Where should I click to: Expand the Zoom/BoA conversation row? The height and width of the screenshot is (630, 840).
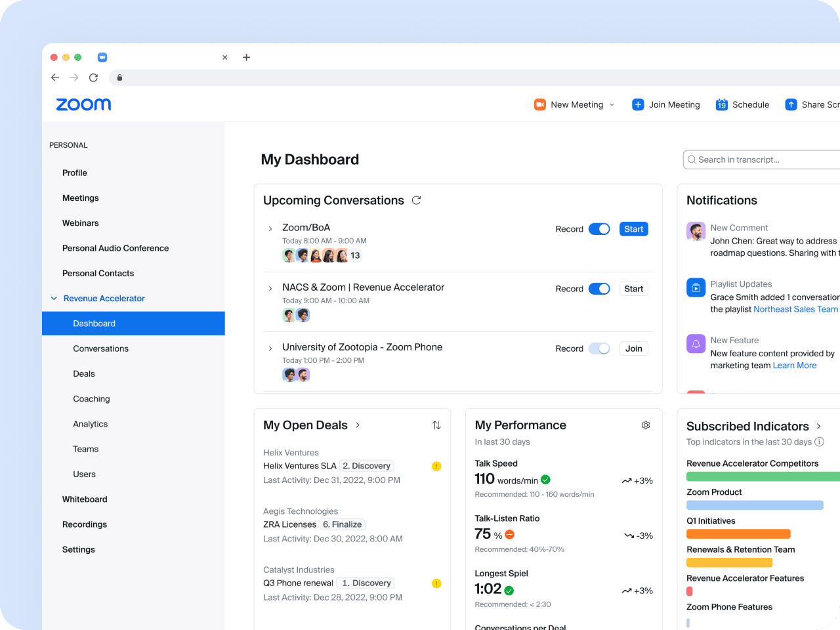click(x=270, y=229)
